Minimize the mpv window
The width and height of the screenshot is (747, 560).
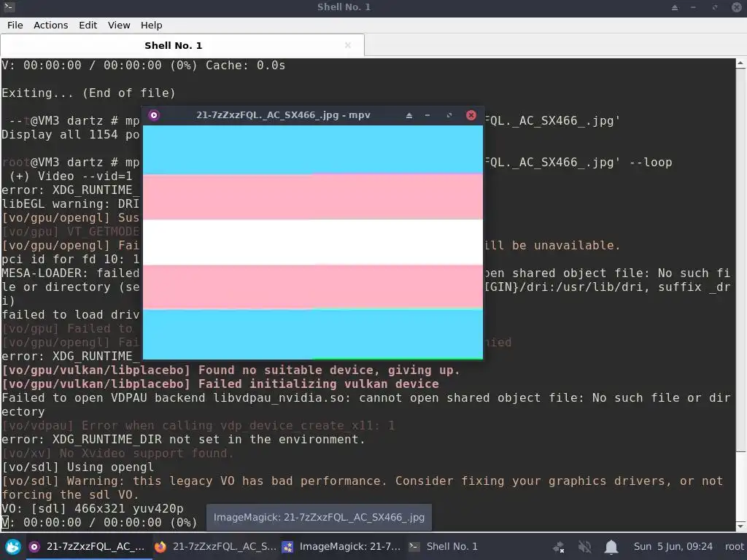pos(427,115)
